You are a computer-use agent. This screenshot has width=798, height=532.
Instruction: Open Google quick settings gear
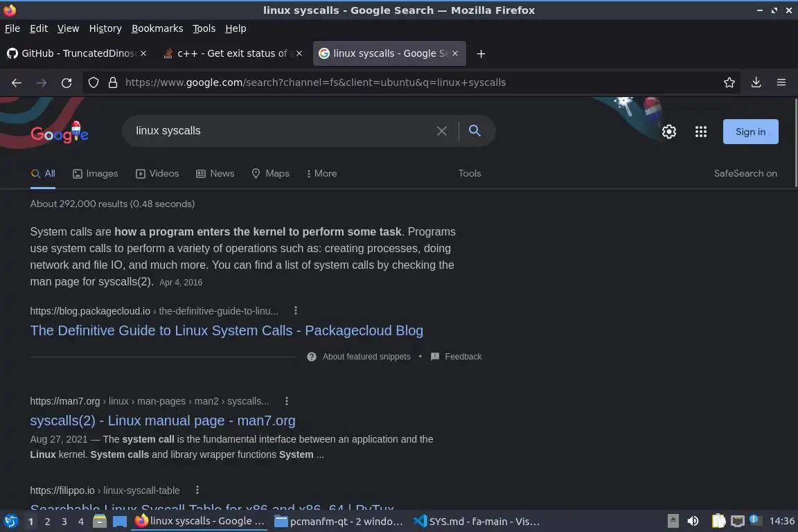coord(669,132)
